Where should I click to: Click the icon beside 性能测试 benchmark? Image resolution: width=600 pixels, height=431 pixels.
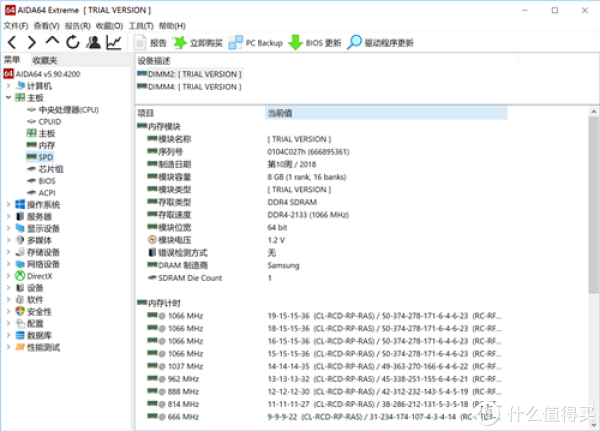pyautogui.click(x=20, y=347)
